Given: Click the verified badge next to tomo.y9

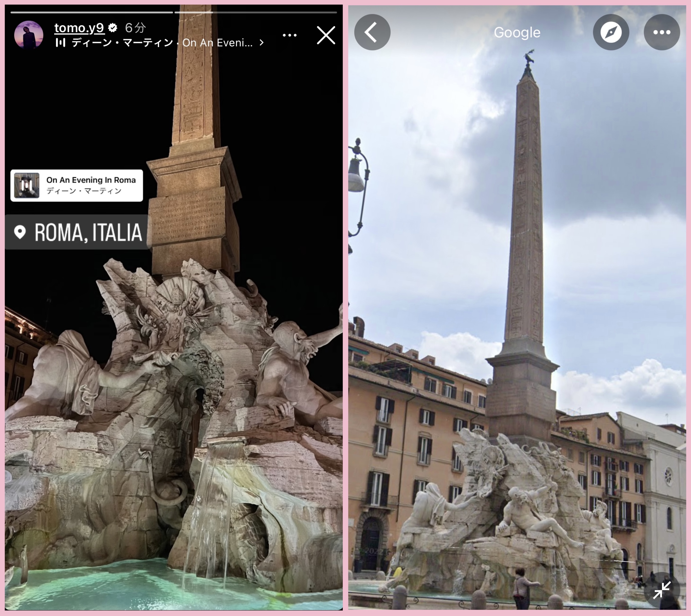Looking at the screenshot, I should pyautogui.click(x=113, y=28).
